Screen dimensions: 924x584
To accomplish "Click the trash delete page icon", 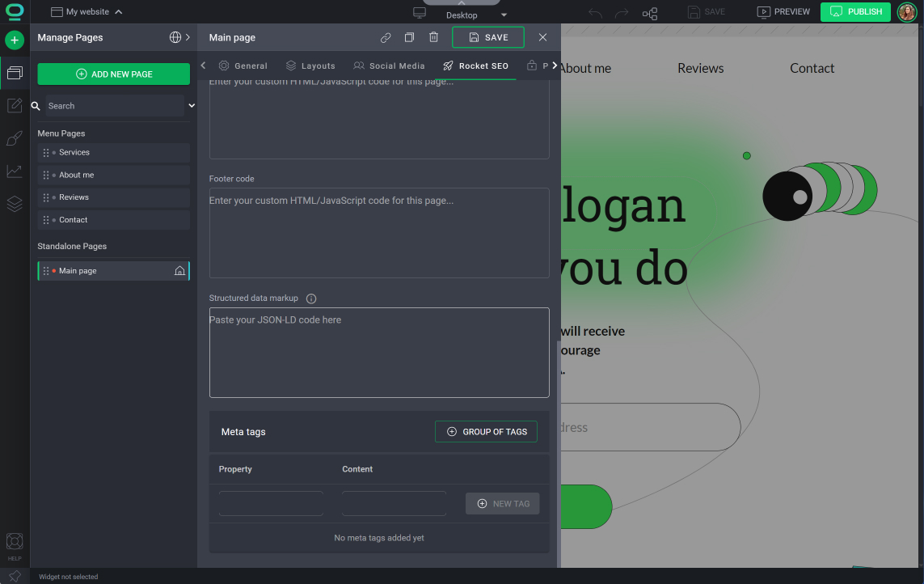I will click(434, 37).
